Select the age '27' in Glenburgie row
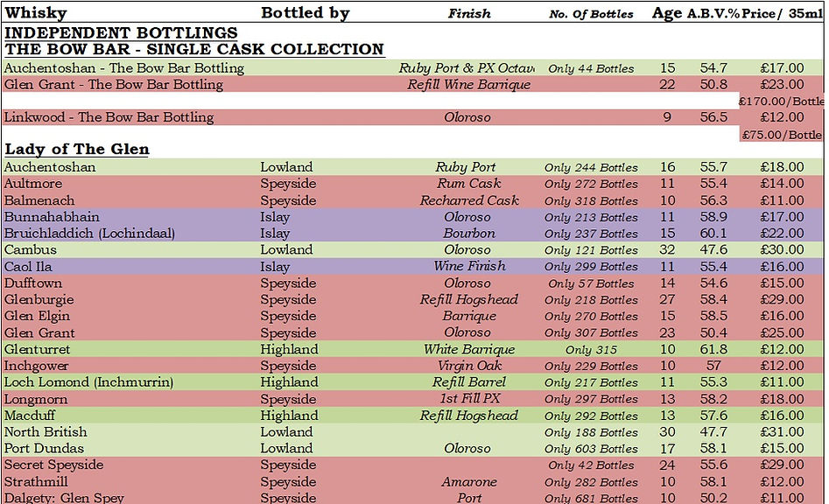829x504 pixels. (667, 299)
